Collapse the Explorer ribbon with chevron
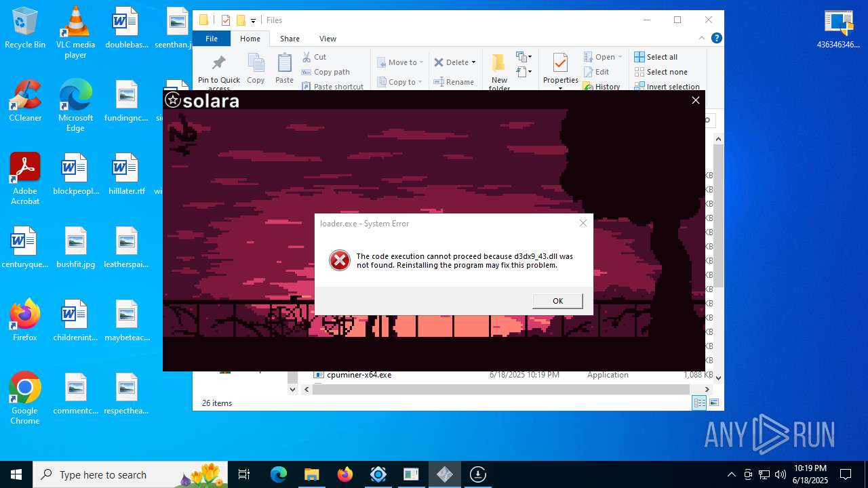This screenshot has width=868, height=488. pyautogui.click(x=703, y=39)
